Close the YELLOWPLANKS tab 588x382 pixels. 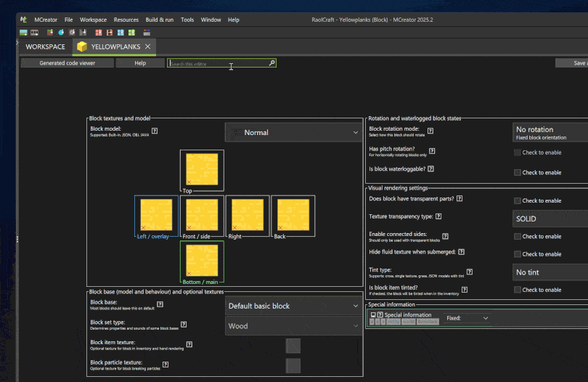(x=148, y=46)
